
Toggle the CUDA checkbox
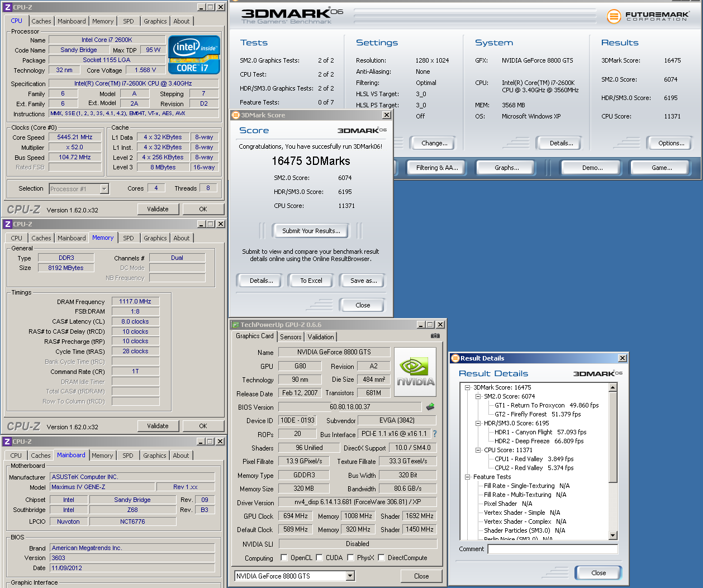(319, 557)
